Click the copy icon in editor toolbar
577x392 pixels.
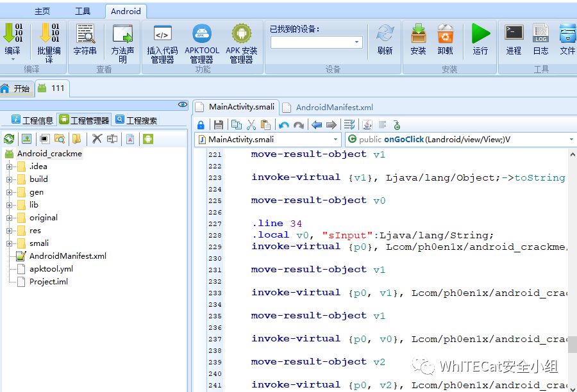coord(236,125)
